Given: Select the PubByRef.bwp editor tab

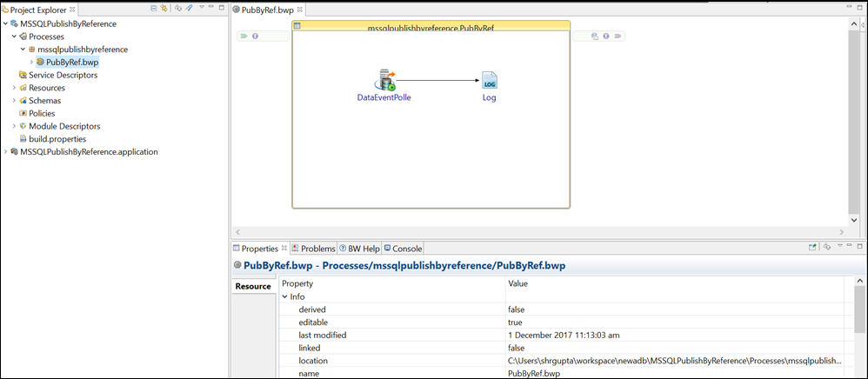Looking at the screenshot, I should [x=268, y=10].
